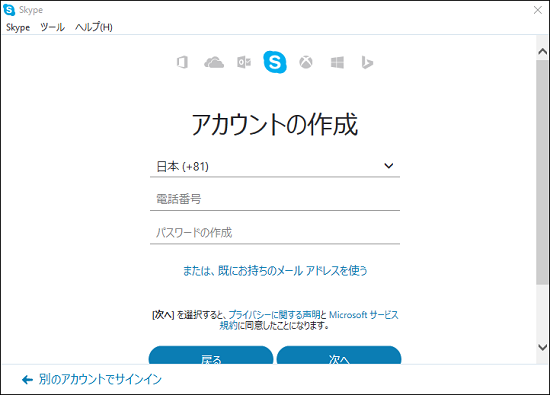Viewport: 550px width, 395px height.
Task: Click the OneDrive cloud icon
Action: point(214,62)
